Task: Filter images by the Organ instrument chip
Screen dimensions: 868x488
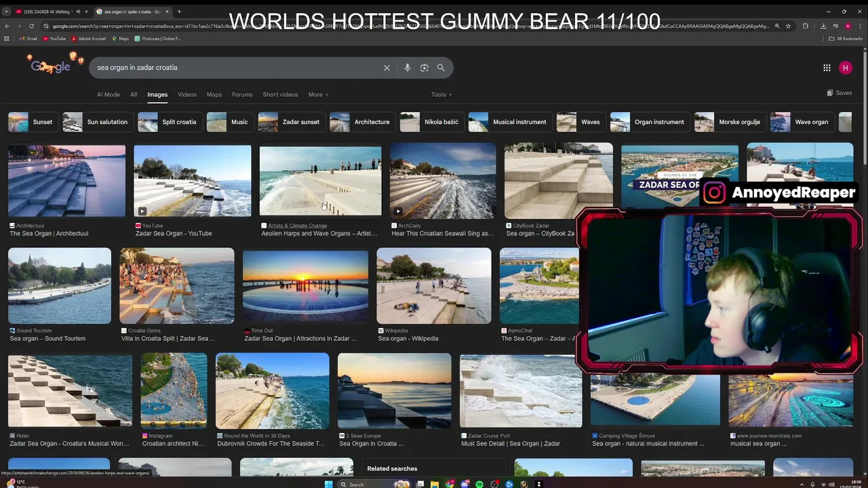Action: coord(649,122)
